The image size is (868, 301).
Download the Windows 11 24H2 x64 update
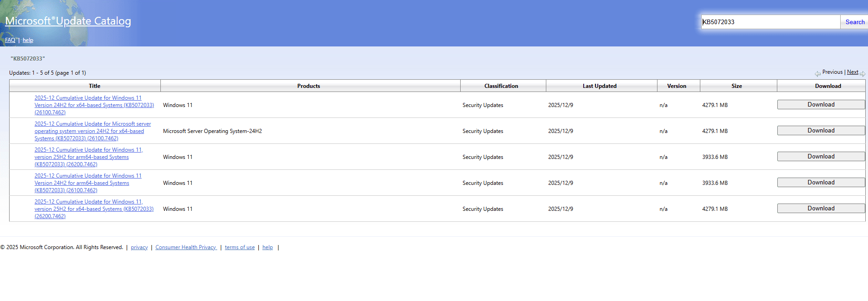pyautogui.click(x=821, y=104)
